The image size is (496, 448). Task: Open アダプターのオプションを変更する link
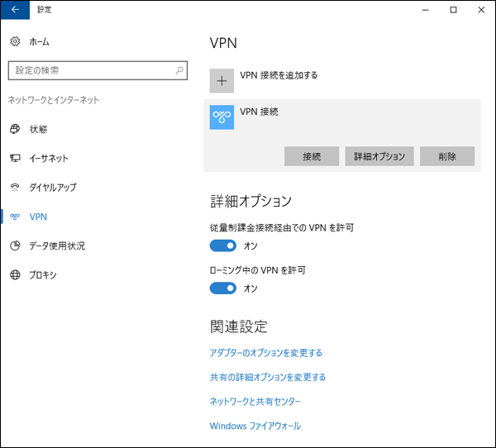[x=266, y=353]
